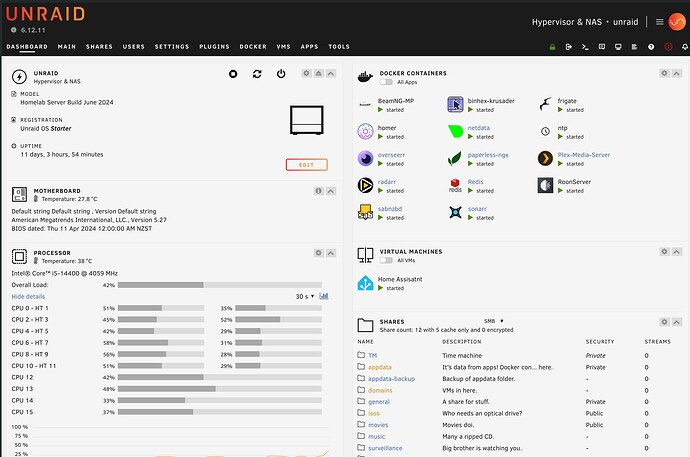Click the Hide details link

28,296
